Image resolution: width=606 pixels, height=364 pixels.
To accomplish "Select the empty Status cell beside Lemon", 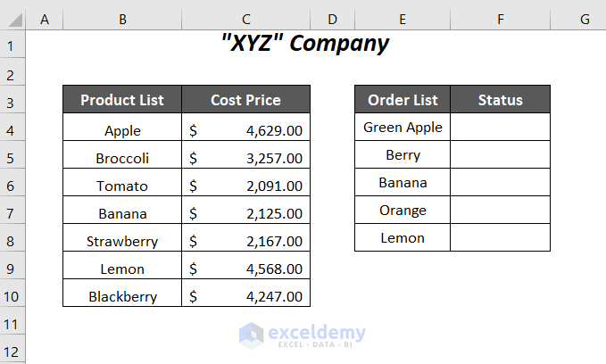I will point(501,238).
